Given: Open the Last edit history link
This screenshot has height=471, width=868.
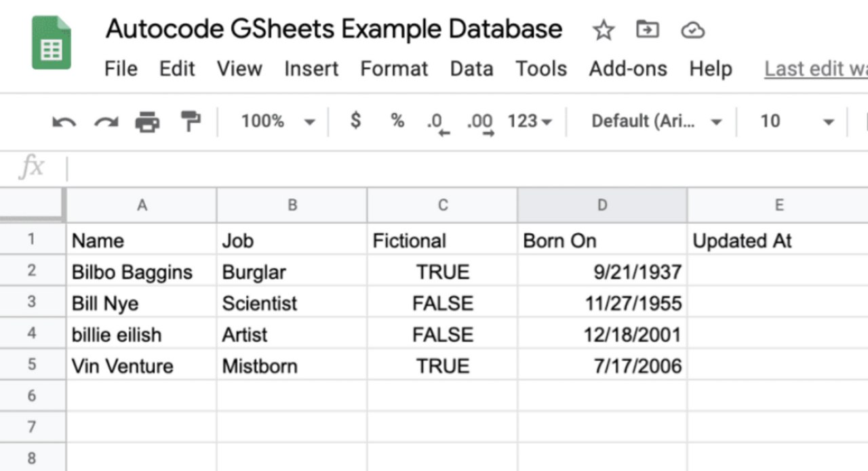Looking at the screenshot, I should click(816, 68).
